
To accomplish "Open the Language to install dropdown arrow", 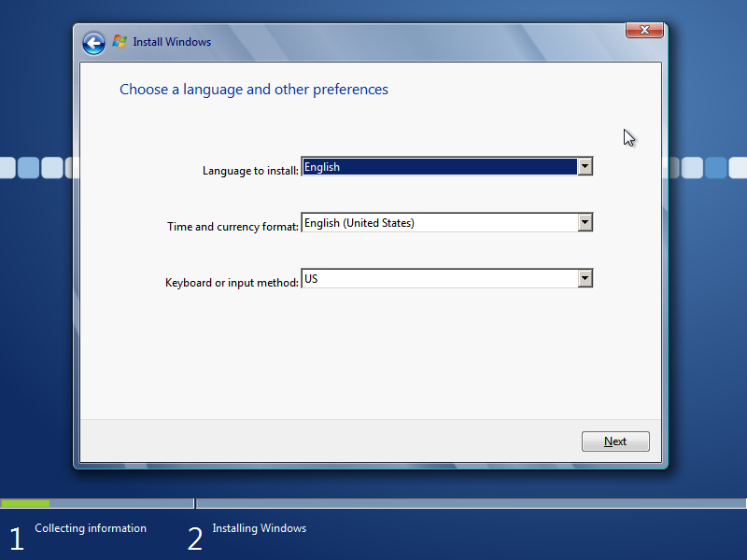I will click(x=585, y=167).
